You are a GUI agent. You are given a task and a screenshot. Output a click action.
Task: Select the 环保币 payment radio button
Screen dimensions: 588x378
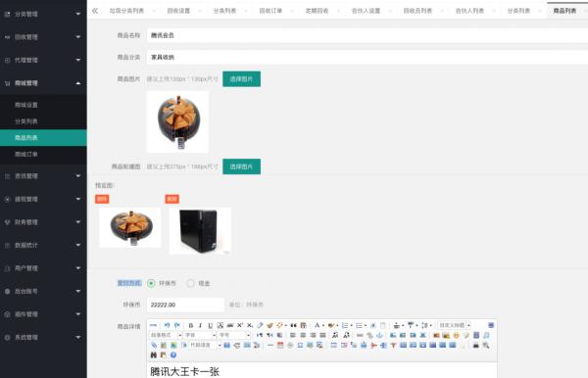point(151,283)
